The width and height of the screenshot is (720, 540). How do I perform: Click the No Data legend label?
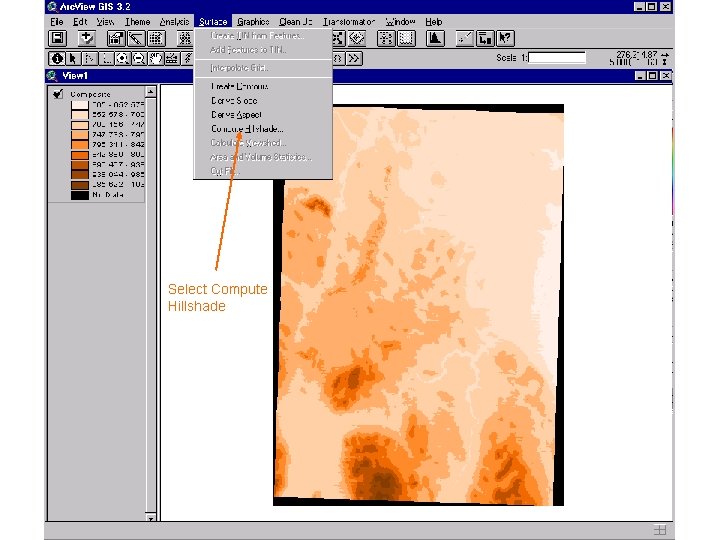(107, 195)
